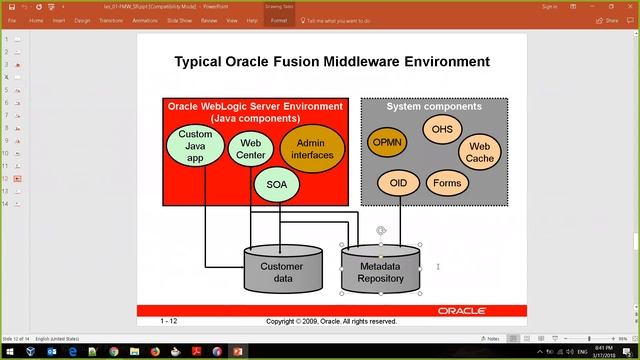Select the Web Center oval shape
Screen dimensions: 640x360
tap(251, 149)
